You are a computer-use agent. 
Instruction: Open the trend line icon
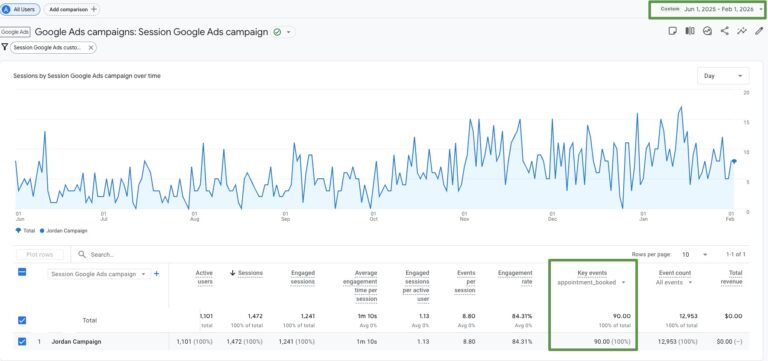(x=742, y=31)
